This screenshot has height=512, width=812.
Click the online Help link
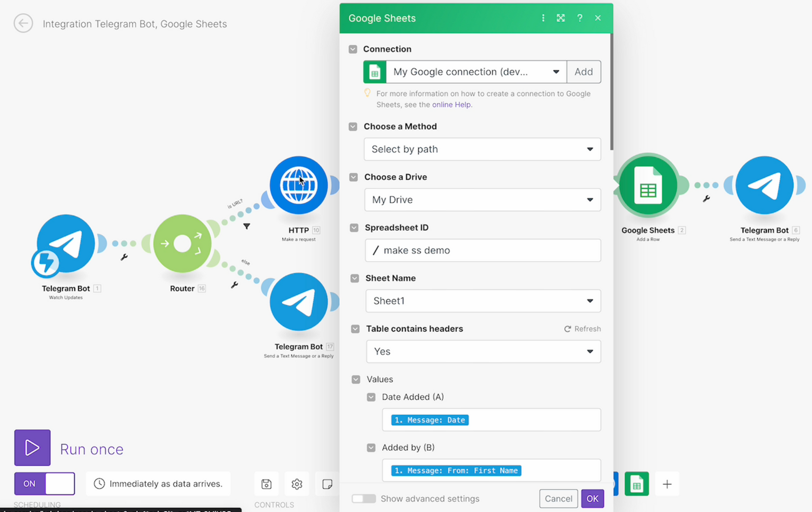[451, 104]
